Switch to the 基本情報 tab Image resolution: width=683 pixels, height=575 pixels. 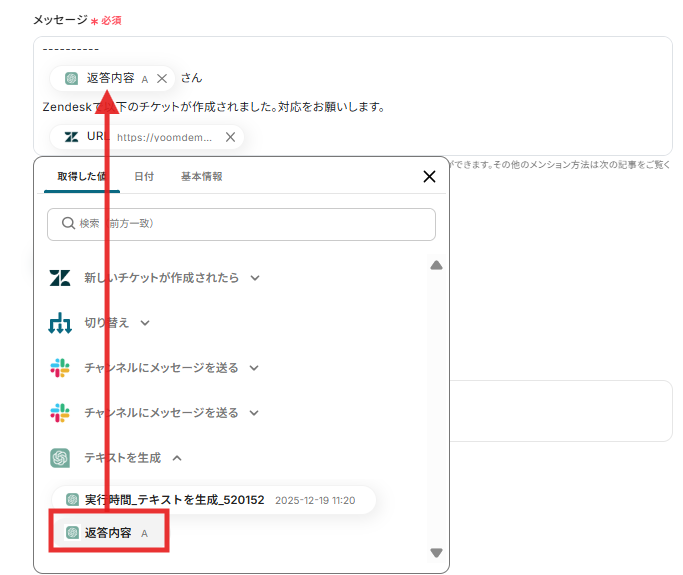click(202, 176)
